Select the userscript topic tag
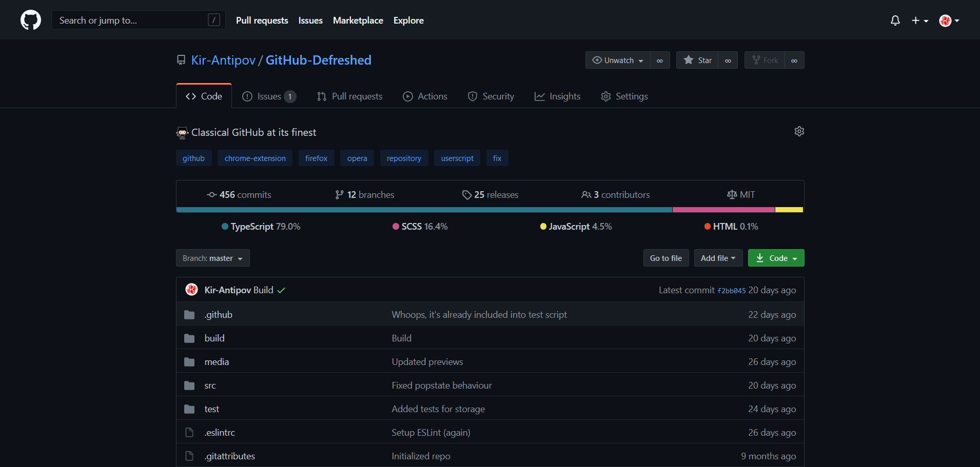This screenshot has width=980, height=467. [x=457, y=158]
